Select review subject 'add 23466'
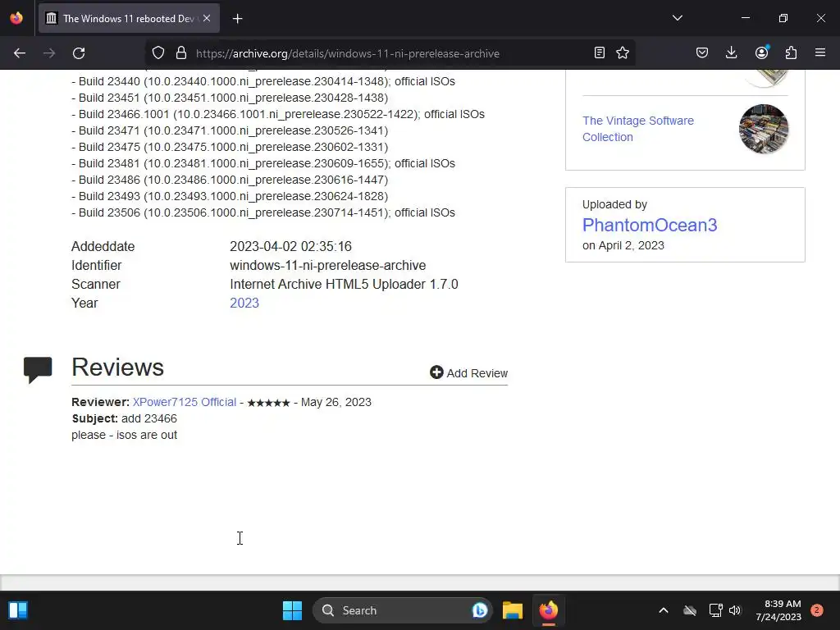Image resolution: width=840 pixels, height=630 pixels. click(149, 418)
